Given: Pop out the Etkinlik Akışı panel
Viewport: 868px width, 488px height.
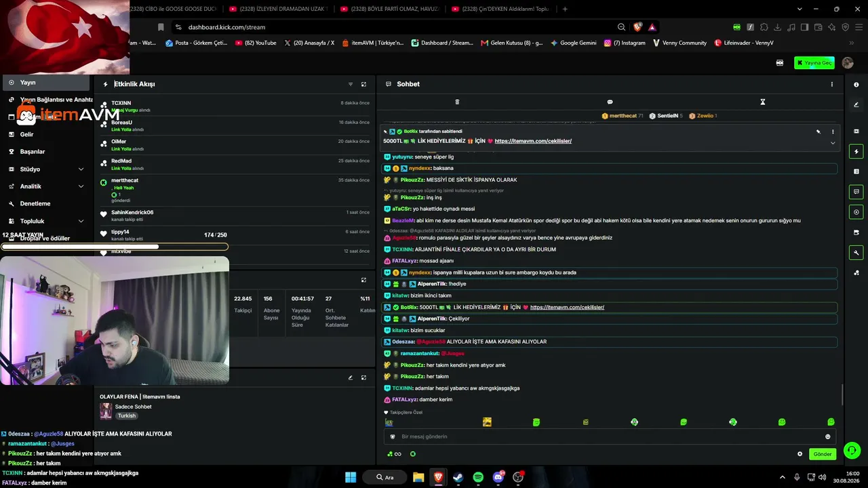Looking at the screenshot, I should click(363, 84).
